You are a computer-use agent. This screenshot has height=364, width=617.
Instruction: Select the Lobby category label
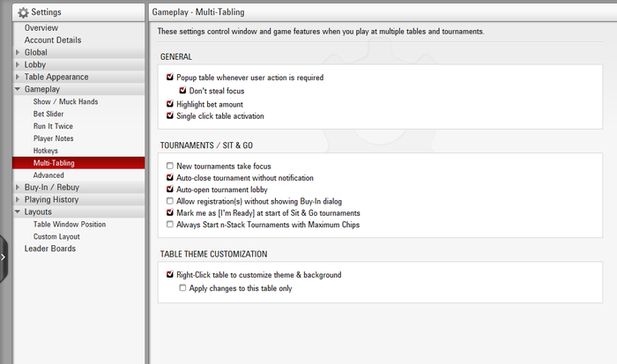point(35,64)
